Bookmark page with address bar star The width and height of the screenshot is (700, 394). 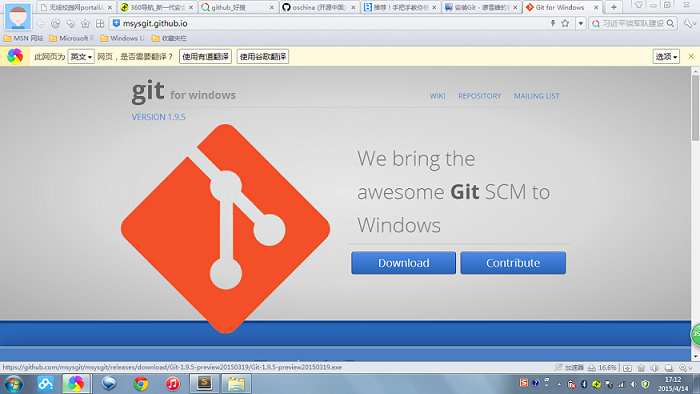pyautogui.click(x=565, y=23)
